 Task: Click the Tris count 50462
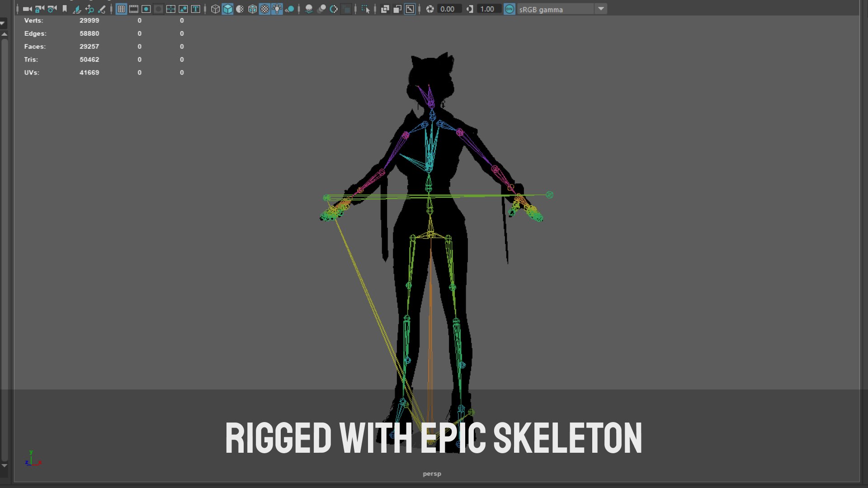point(89,60)
